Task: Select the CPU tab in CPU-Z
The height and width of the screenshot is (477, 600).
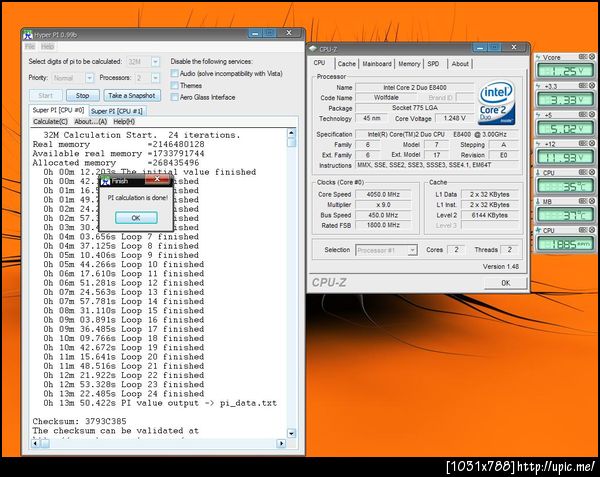Action: [x=320, y=63]
